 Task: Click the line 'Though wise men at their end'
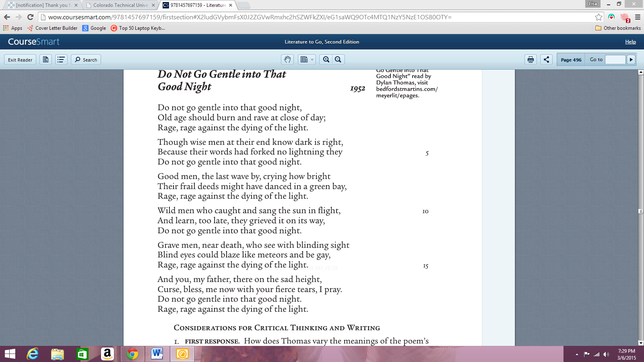(250, 142)
